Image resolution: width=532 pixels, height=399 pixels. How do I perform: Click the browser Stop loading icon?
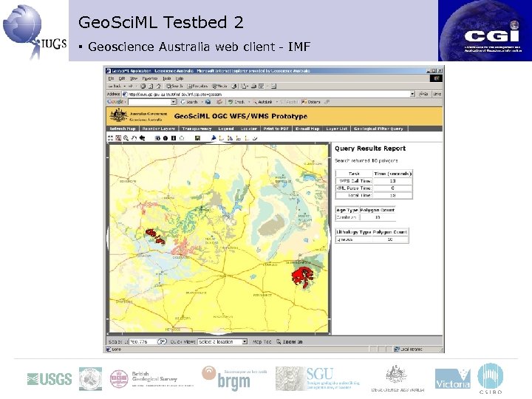(143, 86)
